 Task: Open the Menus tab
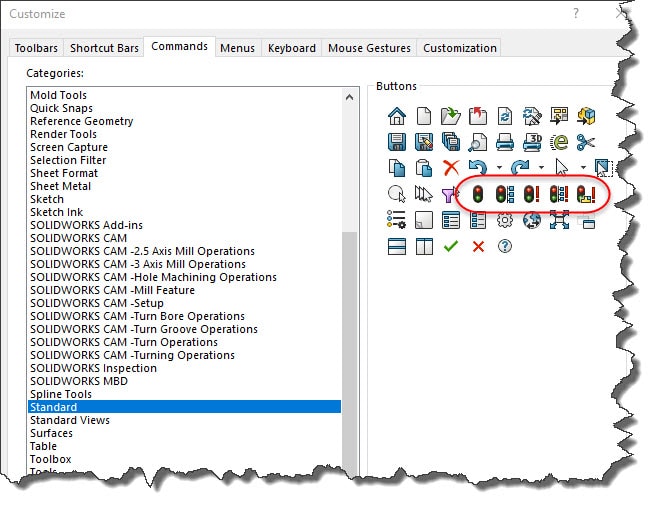(238, 48)
